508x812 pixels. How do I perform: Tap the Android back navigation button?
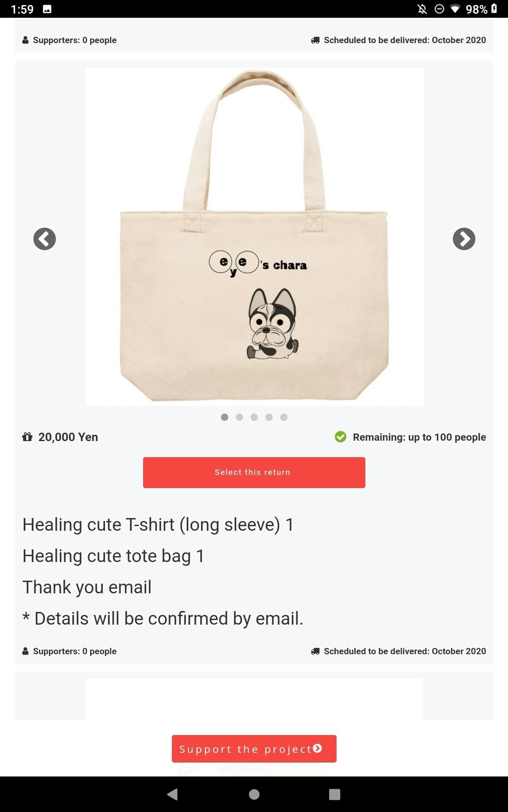click(172, 794)
